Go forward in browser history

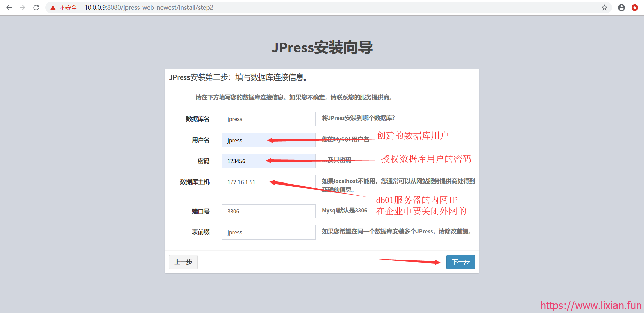coord(22,7)
